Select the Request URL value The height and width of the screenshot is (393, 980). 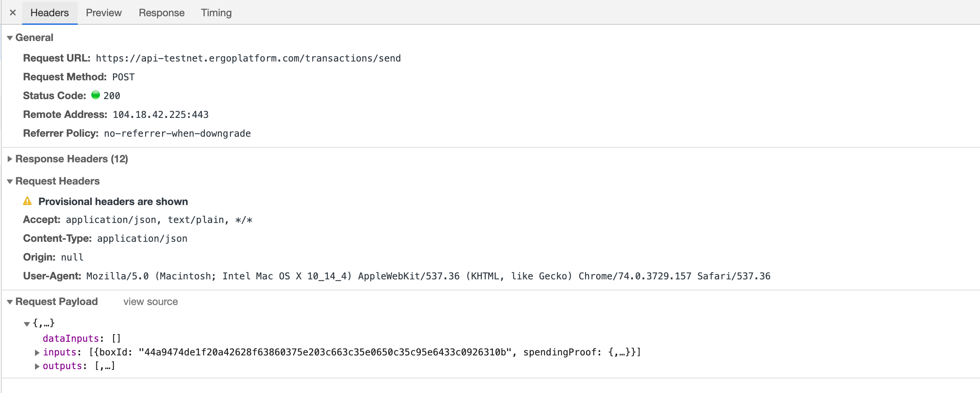248,58
